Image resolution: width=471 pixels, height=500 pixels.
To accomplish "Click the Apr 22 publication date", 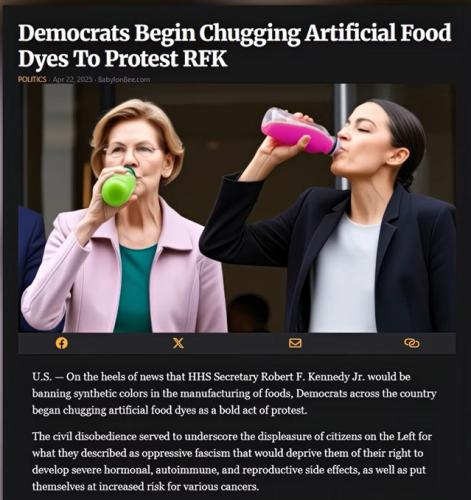I will coord(72,80).
